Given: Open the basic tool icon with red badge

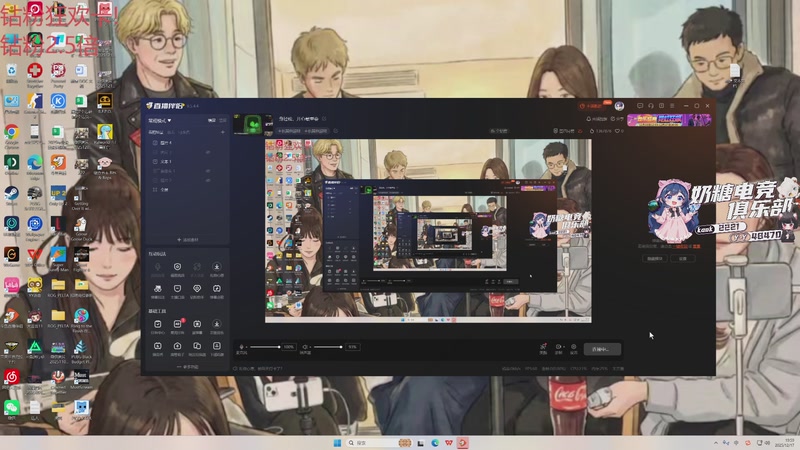Looking at the screenshot, I should (177, 324).
